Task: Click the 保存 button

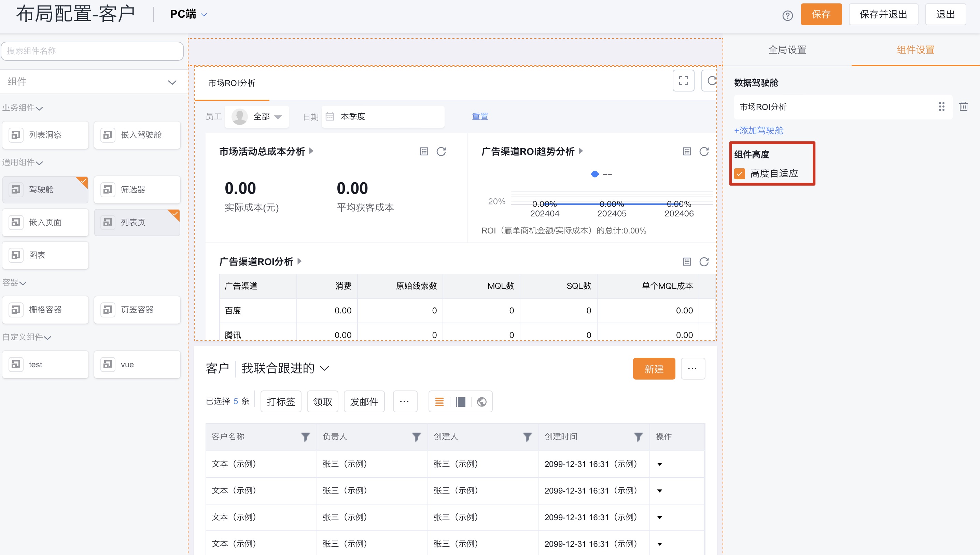Action: pos(821,14)
